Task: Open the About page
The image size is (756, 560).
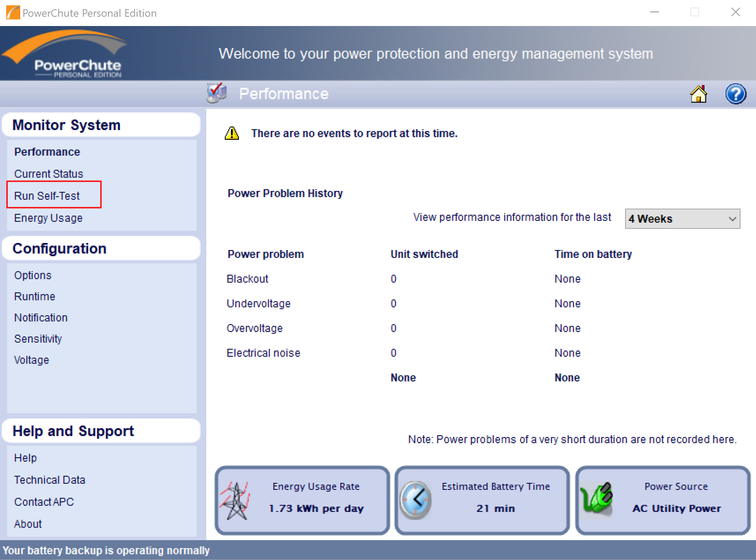Action: (x=28, y=524)
